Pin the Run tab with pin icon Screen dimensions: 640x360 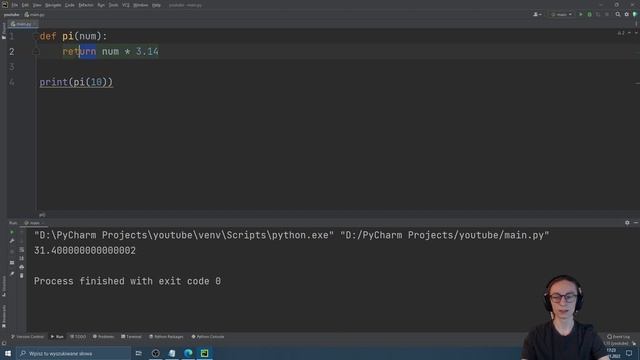12,274
